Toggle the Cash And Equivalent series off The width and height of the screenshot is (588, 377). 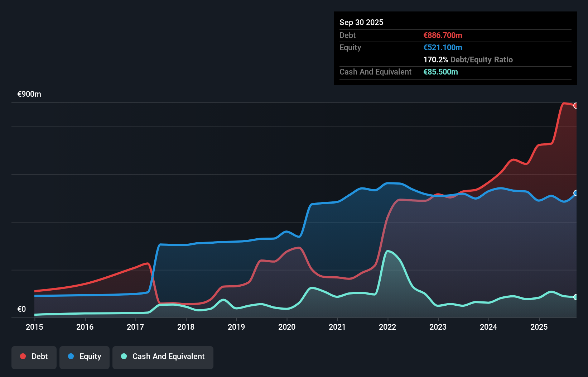point(163,357)
